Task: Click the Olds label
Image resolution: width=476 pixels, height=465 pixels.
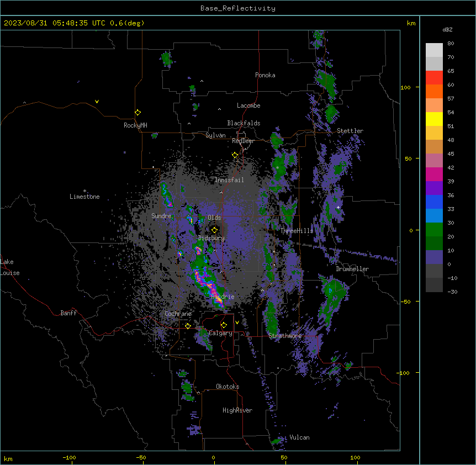Action: point(214,218)
